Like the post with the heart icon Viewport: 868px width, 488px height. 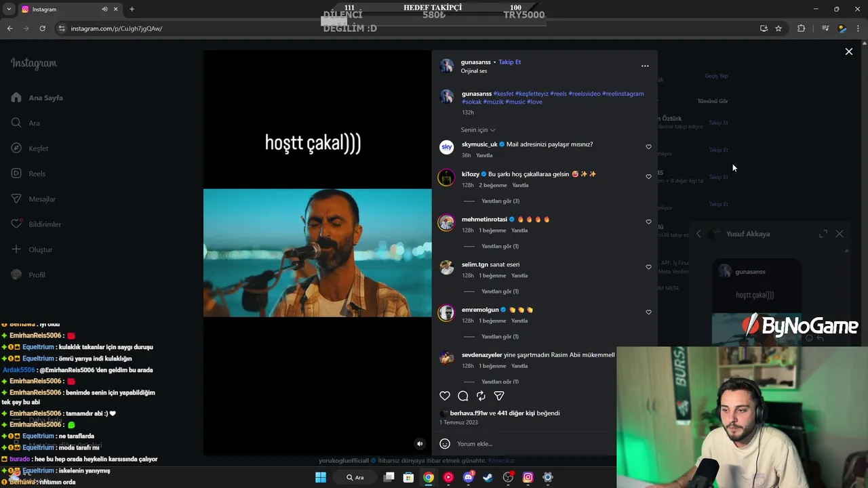tap(445, 396)
